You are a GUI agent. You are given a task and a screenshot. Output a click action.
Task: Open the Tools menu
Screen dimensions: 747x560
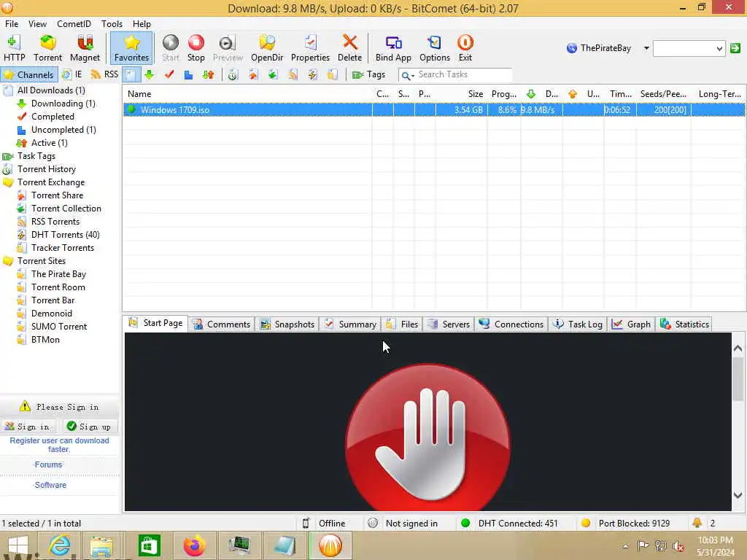(x=112, y=24)
